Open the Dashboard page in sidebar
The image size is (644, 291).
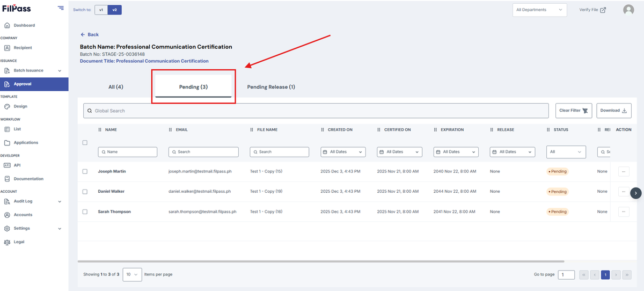(24, 25)
